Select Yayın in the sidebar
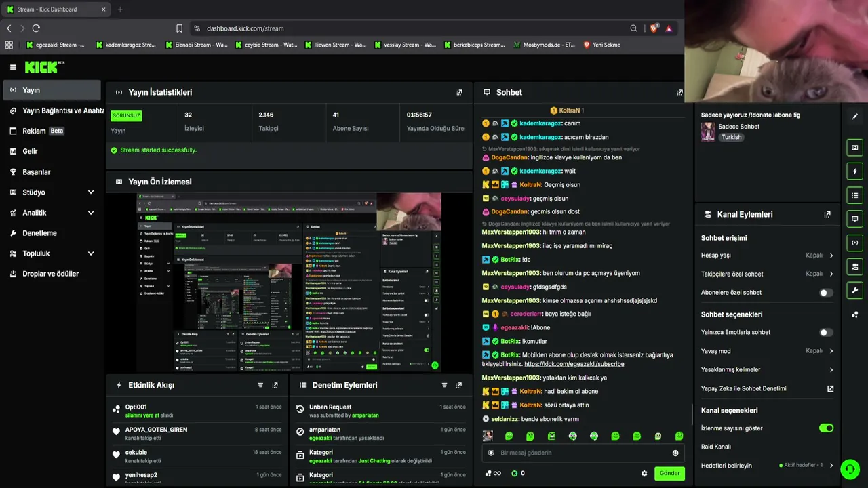Image resolution: width=868 pixels, height=488 pixels. 52,90
